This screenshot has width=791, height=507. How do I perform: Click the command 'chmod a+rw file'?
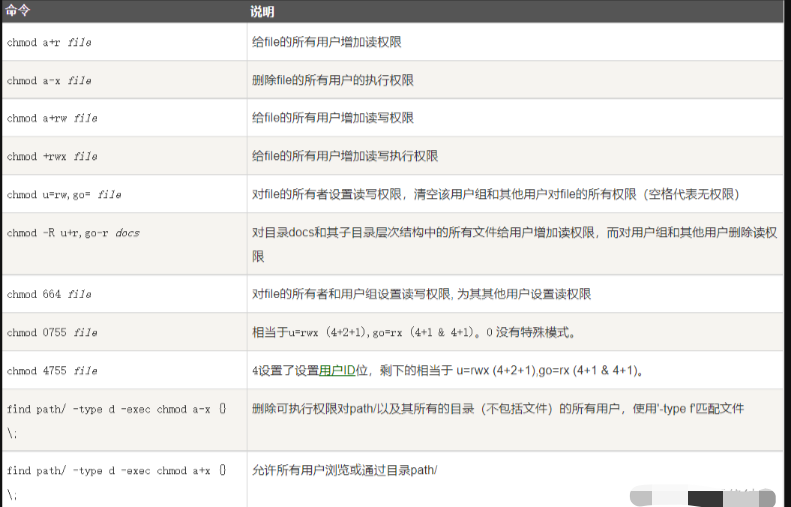point(52,118)
